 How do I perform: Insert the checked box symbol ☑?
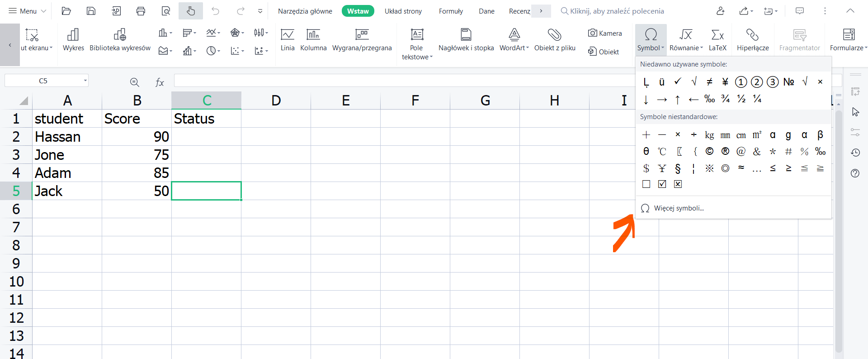[662, 184]
